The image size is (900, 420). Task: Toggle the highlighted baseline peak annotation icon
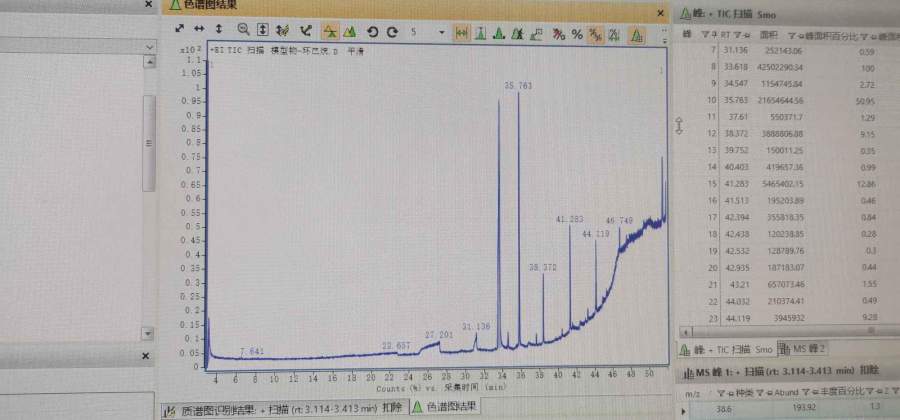pyautogui.click(x=330, y=32)
